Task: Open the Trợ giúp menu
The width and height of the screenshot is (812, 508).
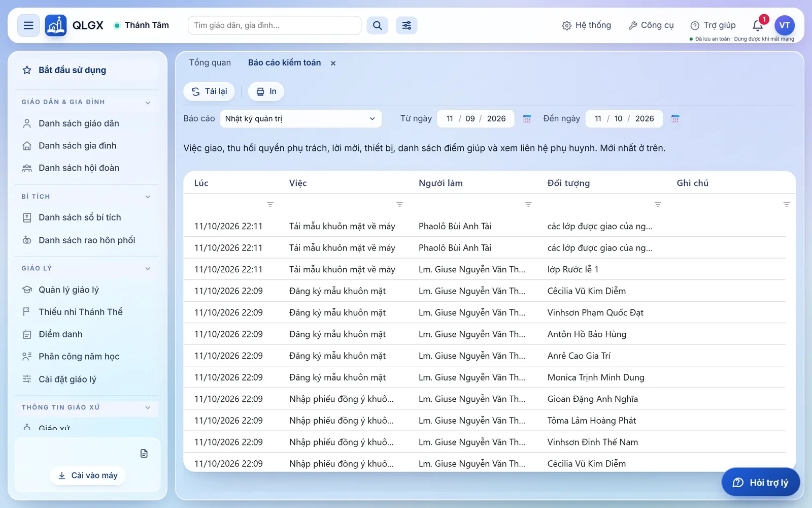Action: click(x=713, y=25)
